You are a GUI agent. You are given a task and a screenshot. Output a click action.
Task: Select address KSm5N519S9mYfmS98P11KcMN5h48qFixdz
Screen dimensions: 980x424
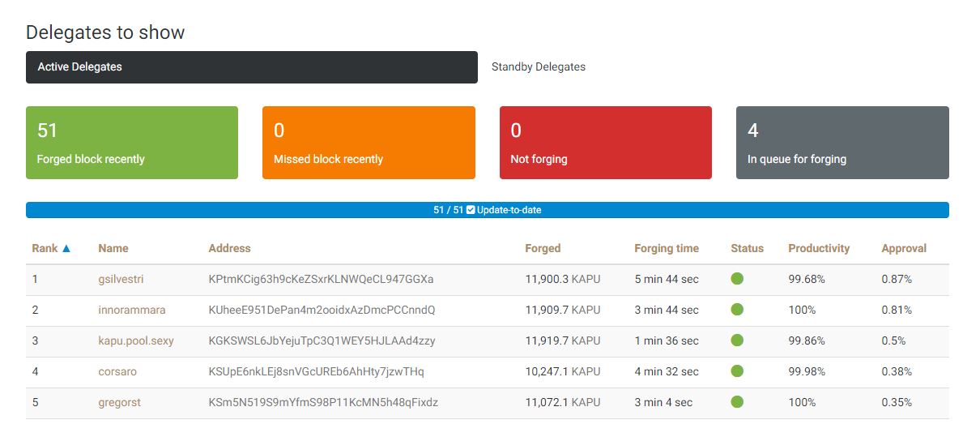(x=323, y=402)
